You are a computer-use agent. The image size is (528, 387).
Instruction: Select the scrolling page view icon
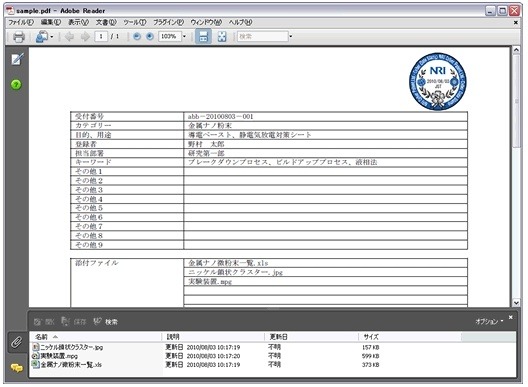tap(203, 36)
